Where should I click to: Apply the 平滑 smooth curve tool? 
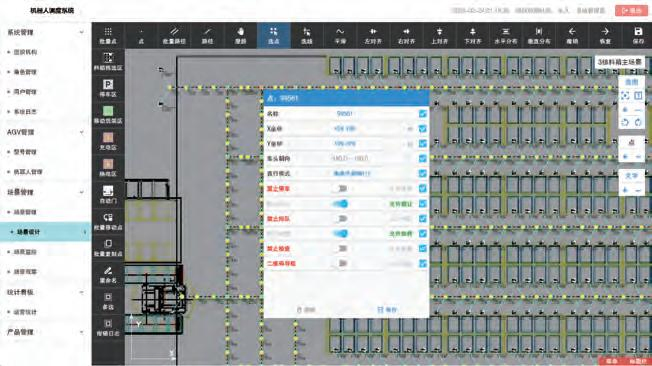[x=340, y=36]
